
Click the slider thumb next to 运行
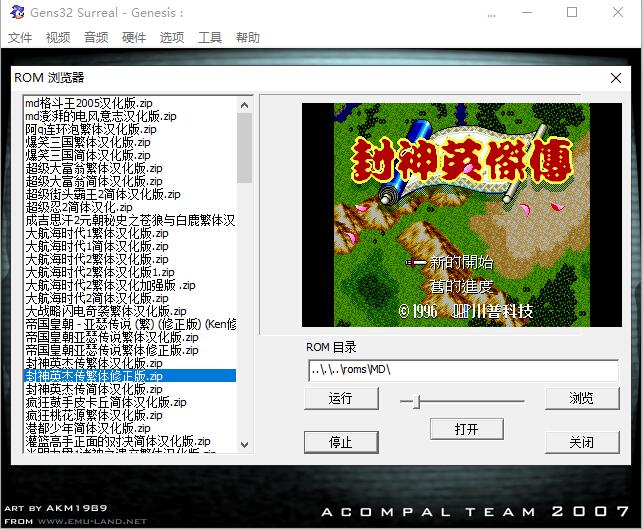(416, 401)
